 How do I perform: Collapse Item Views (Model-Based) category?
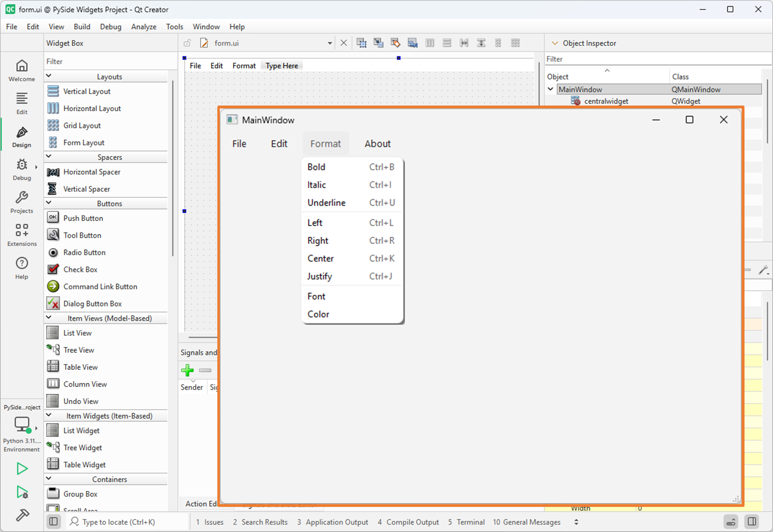tap(49, 318)
